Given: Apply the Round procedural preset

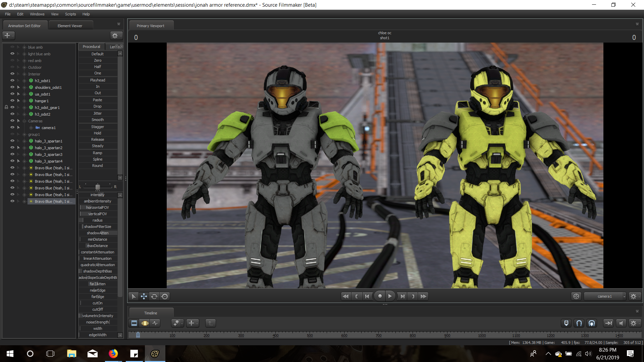Looking at the screenshot, I should click(x=98, y=166).
